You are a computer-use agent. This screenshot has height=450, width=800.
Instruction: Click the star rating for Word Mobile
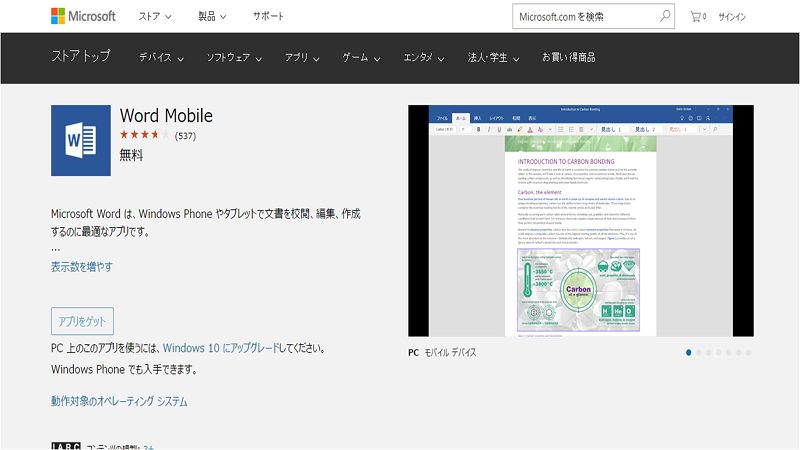(144, 135)
